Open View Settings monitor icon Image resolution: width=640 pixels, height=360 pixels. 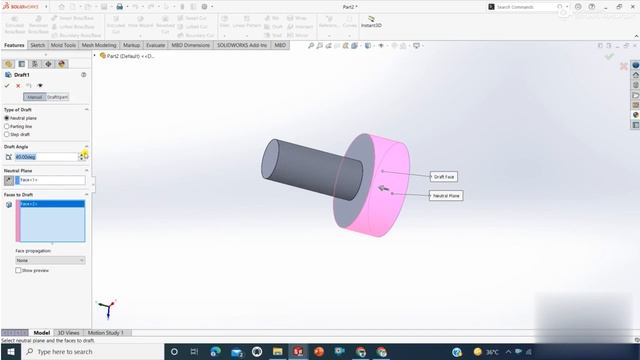point(416,46)
